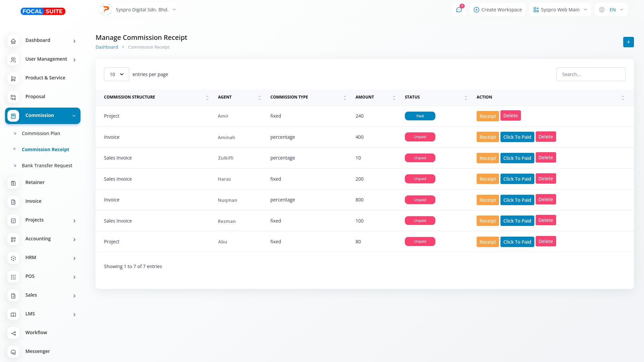The image size is (644, 362).
Task: Click the Dashboard home icon
Action: click(13, 41)
